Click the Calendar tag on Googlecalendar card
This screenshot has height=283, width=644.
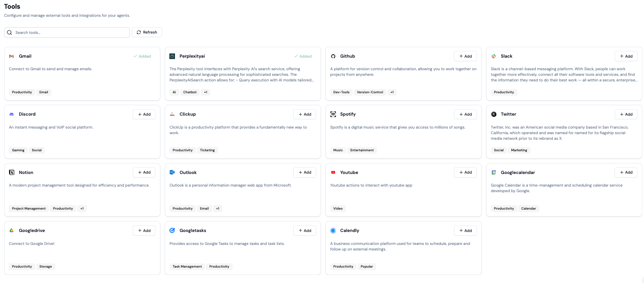coord(528,209)
